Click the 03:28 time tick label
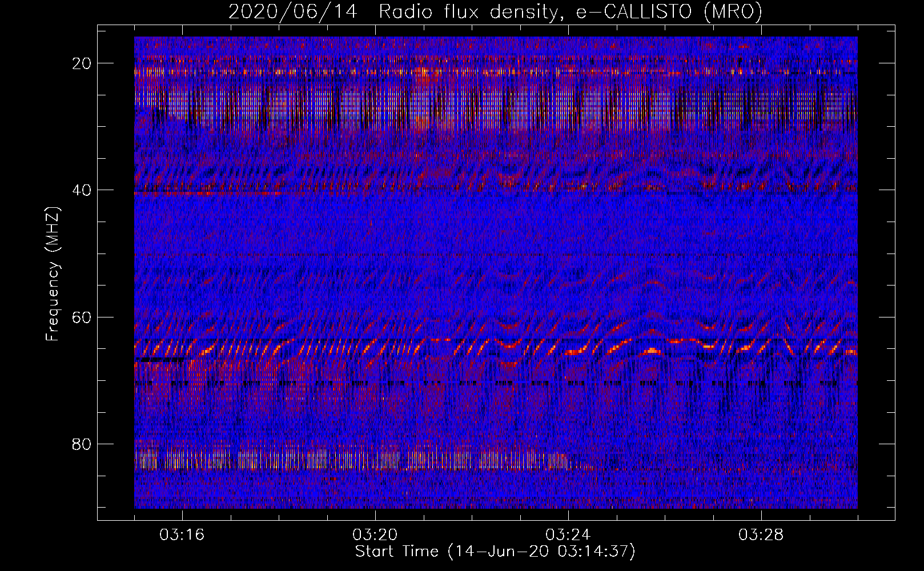Image resolution: width=924 pixels, height=571 pixels. coord(761,534)
